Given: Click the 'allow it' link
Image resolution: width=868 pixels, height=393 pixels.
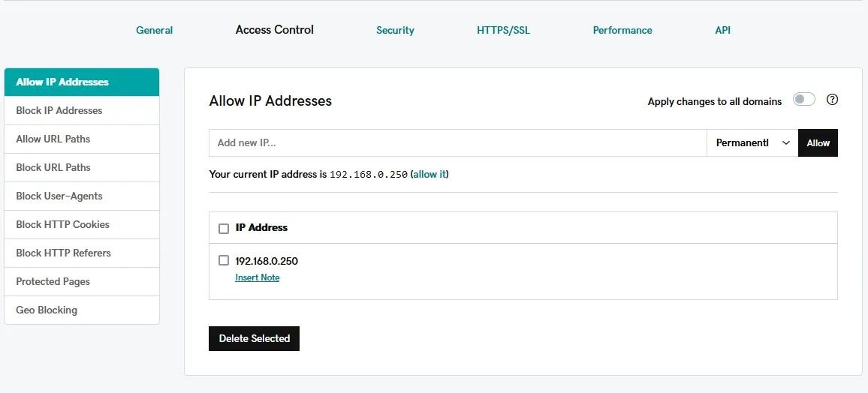Looking at the screenshot, I should coord(429,174).
